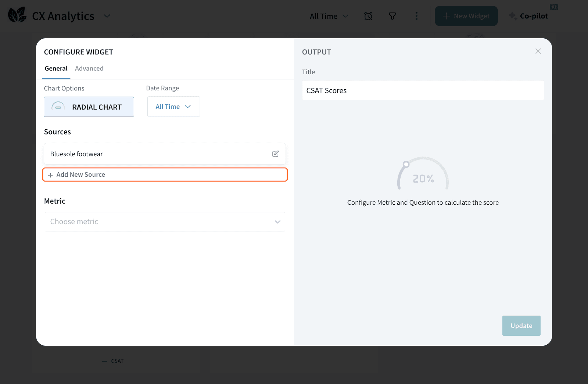Screen dimensions: 588x384
Task: Open the Choose metric dropdown
Action: (x=165, y=222)
